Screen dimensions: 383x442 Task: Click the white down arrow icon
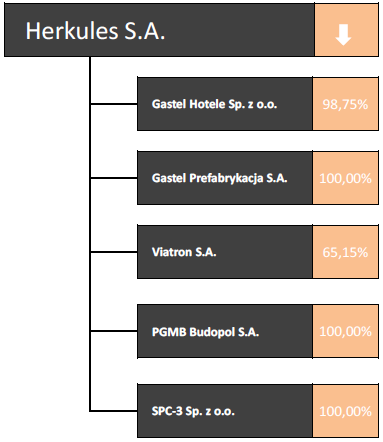click(343, 35)
